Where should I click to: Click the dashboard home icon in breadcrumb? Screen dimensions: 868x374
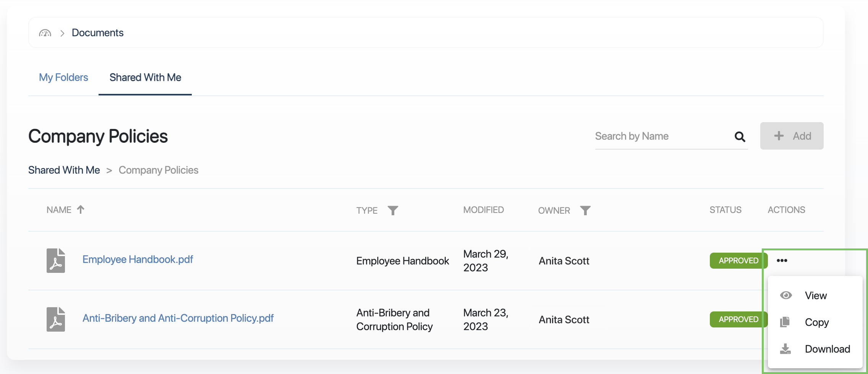point(45,33)
